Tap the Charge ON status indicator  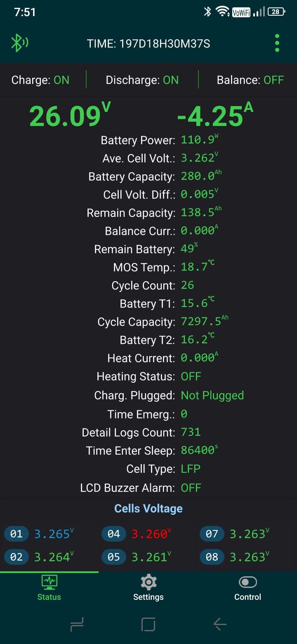(x=40, y=80)
